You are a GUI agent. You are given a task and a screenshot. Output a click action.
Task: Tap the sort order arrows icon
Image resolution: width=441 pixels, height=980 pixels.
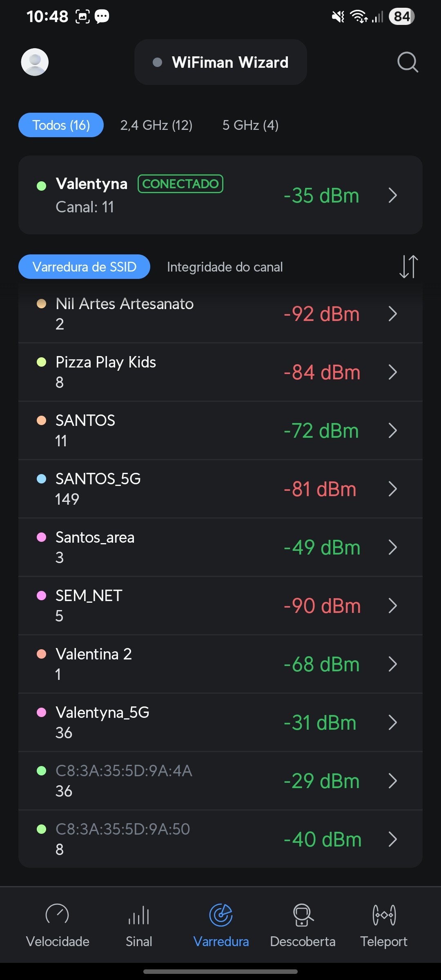408,267
